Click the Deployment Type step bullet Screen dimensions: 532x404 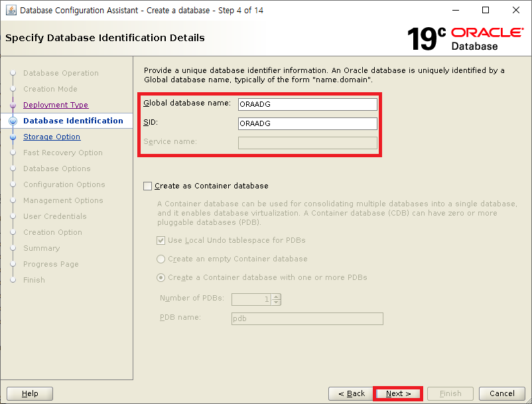[x=13, y=105]
